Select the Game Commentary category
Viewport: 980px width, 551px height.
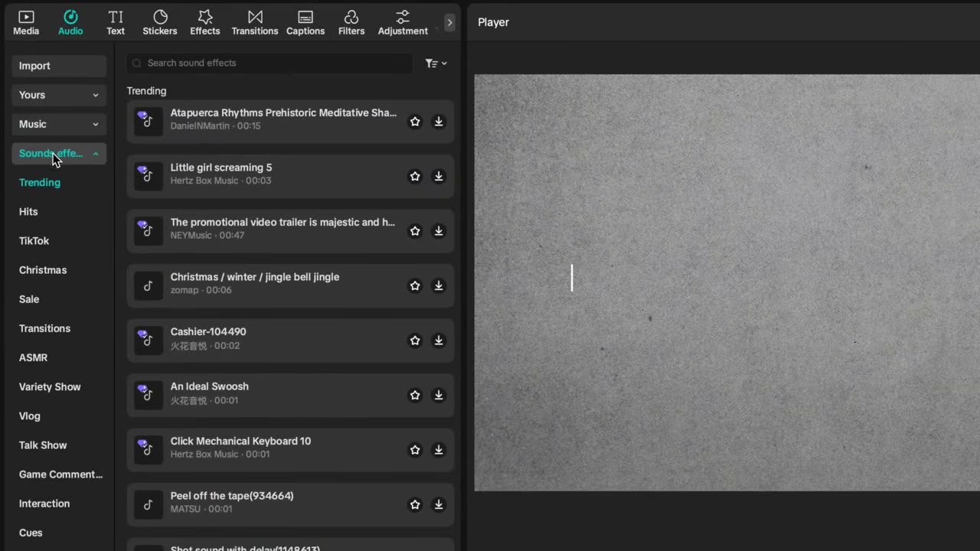[60, 474]
